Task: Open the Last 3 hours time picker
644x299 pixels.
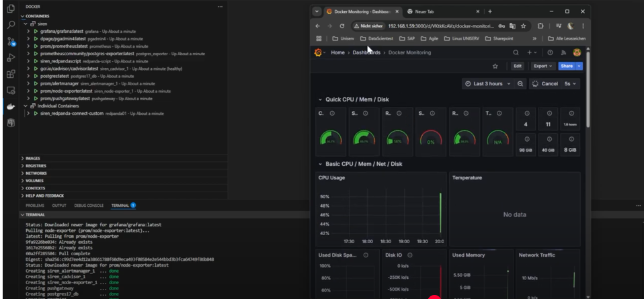Action: click(x=488, y=83)
